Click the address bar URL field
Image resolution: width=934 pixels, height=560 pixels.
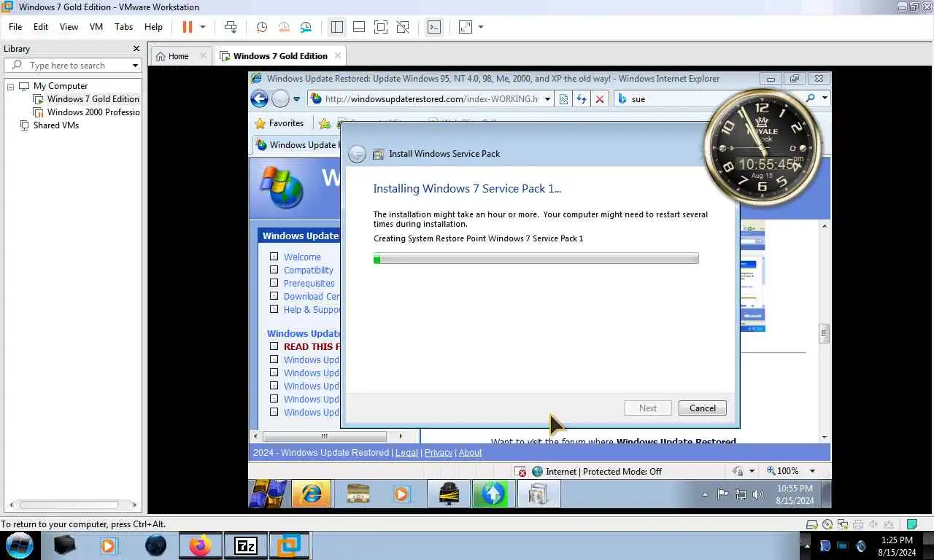431,99
